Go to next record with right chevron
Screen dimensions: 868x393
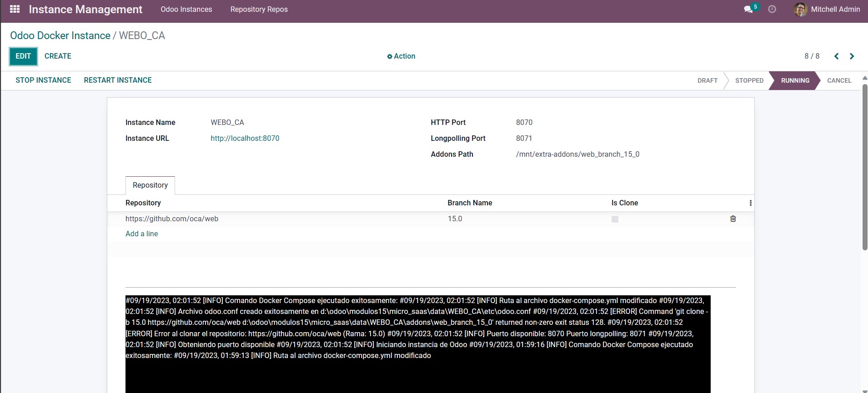pos(852,56)
